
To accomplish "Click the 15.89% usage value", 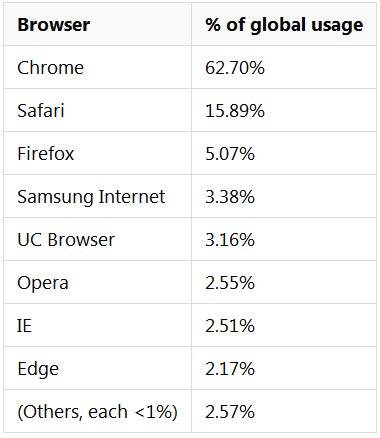I will pos(235,110).
